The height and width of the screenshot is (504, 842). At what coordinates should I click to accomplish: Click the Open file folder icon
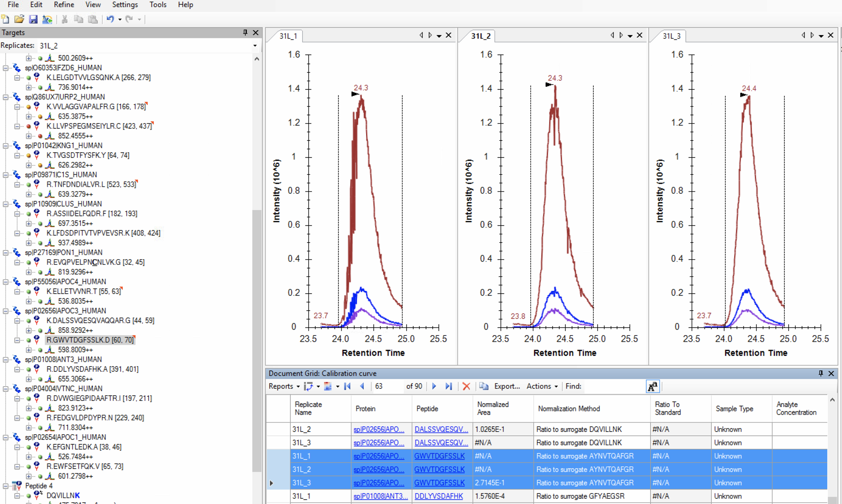pyautogui.click(x=19, y=19)
